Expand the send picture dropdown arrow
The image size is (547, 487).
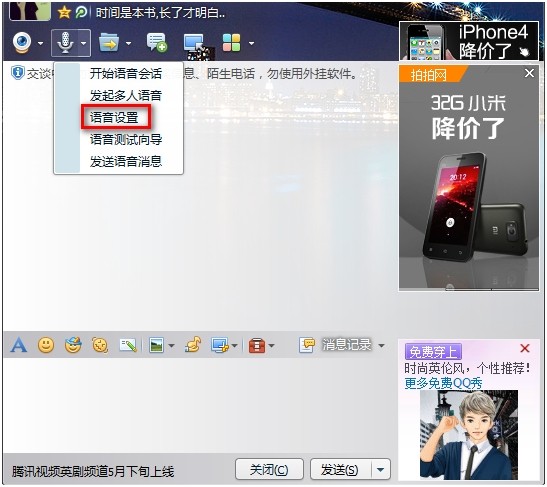tap(171, 346)
